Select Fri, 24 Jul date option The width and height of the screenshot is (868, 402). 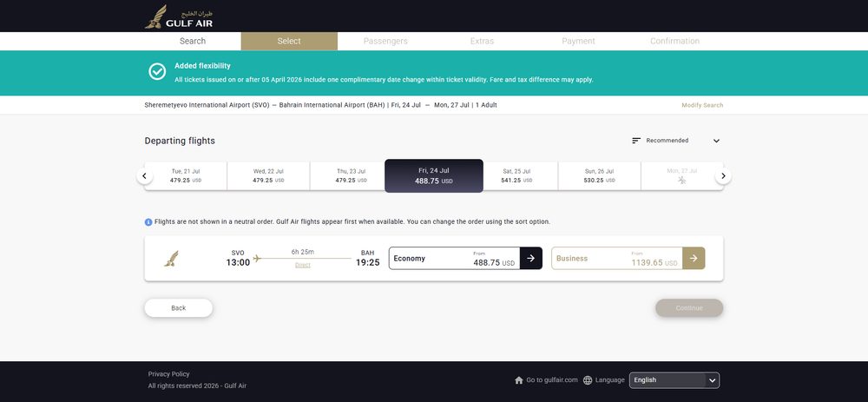coord(434,176)
